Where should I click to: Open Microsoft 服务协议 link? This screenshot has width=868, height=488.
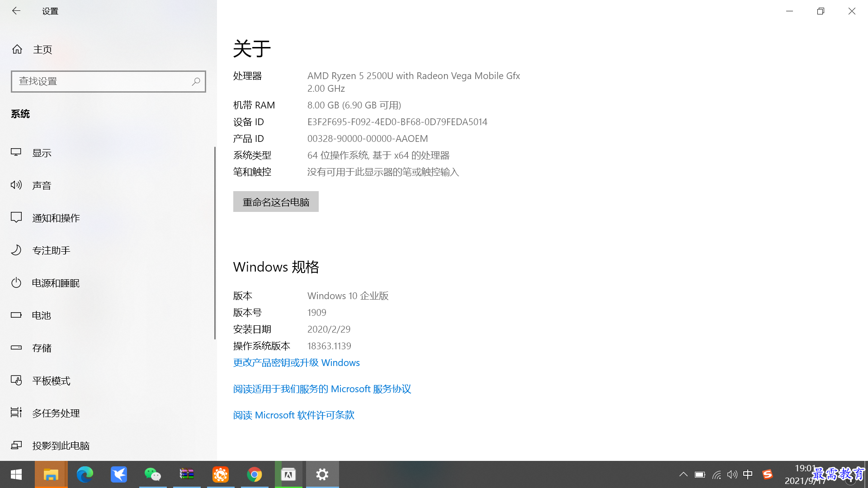[x=322, y=389]
